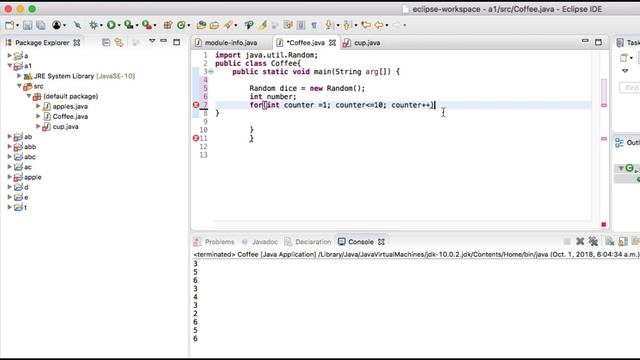Switch to the module-info.java editor tab

pyautogui.click(x=231, y=42)
